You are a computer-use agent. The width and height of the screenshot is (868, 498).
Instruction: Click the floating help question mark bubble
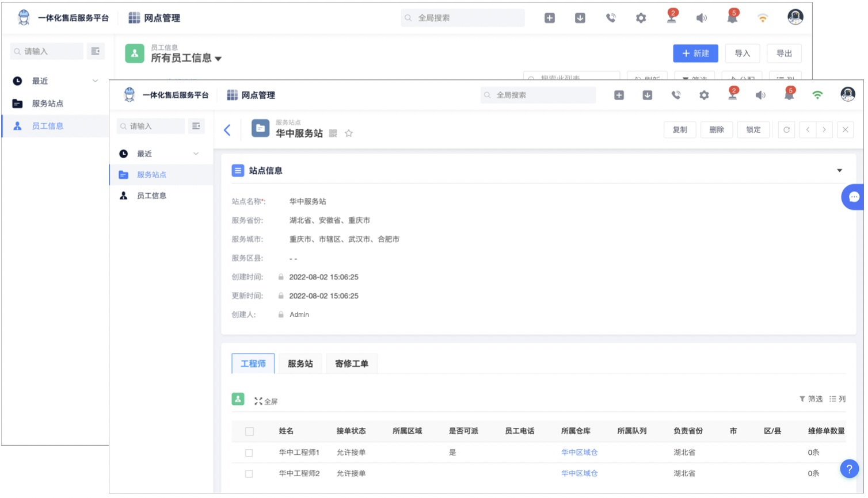tap(850, 469)
